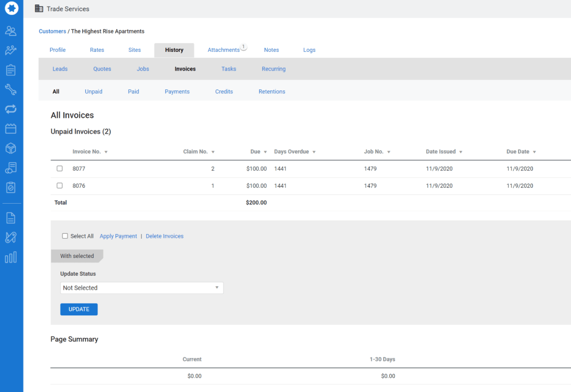Click the bar chart reports icon

[10, 257]
